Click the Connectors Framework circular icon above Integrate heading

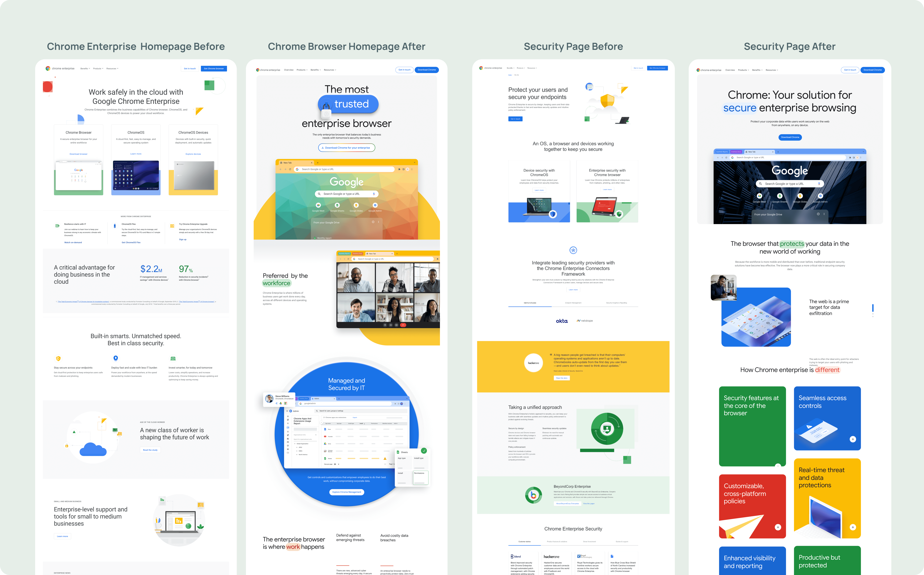[x=573, y=250]
